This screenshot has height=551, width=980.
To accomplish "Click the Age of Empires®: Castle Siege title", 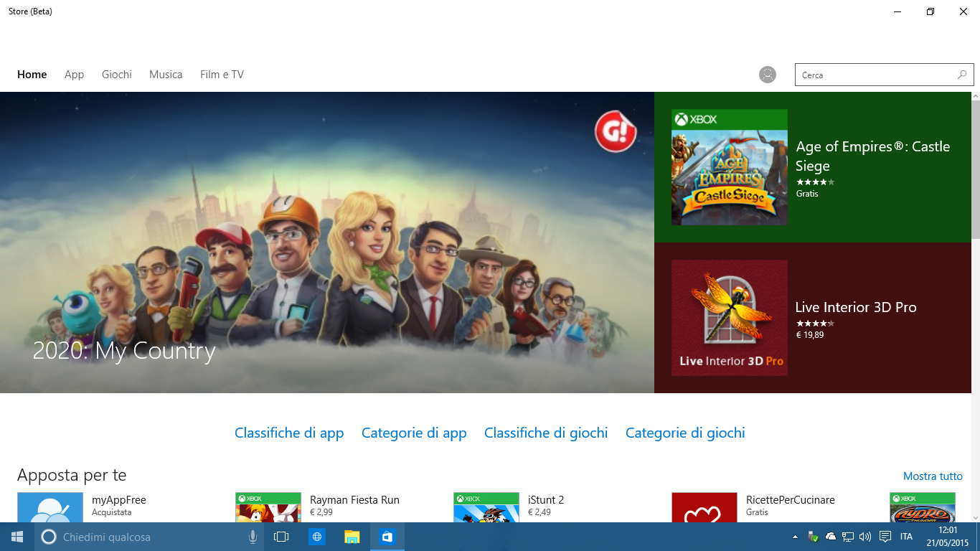I will pyautogui.click(x=872, y=156).
